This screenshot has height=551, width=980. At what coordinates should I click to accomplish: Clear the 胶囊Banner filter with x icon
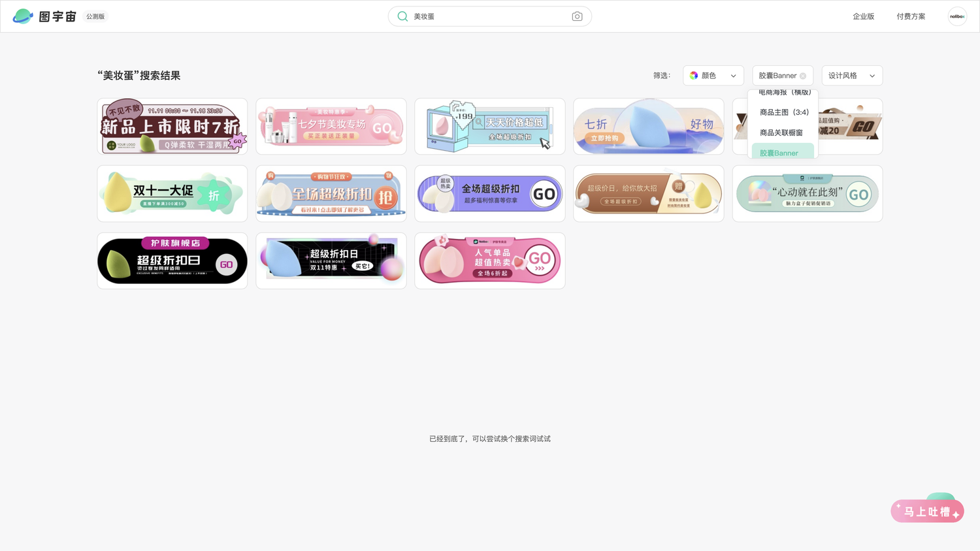[x=803, y=76]
